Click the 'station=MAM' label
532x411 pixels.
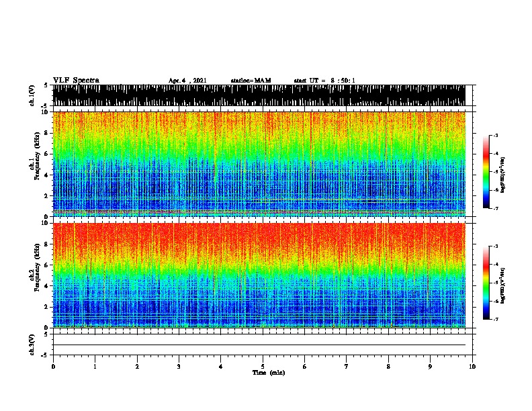coord(251,81)
